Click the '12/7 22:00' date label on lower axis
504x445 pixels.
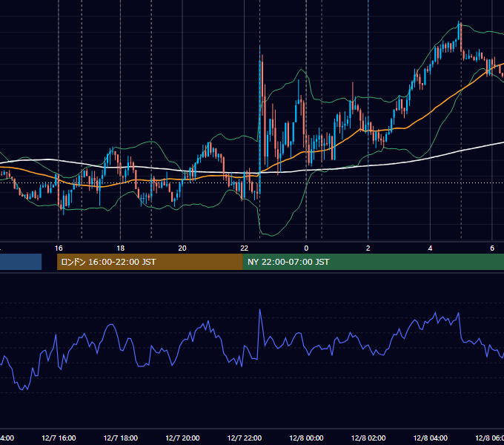[x=245, y=438]
